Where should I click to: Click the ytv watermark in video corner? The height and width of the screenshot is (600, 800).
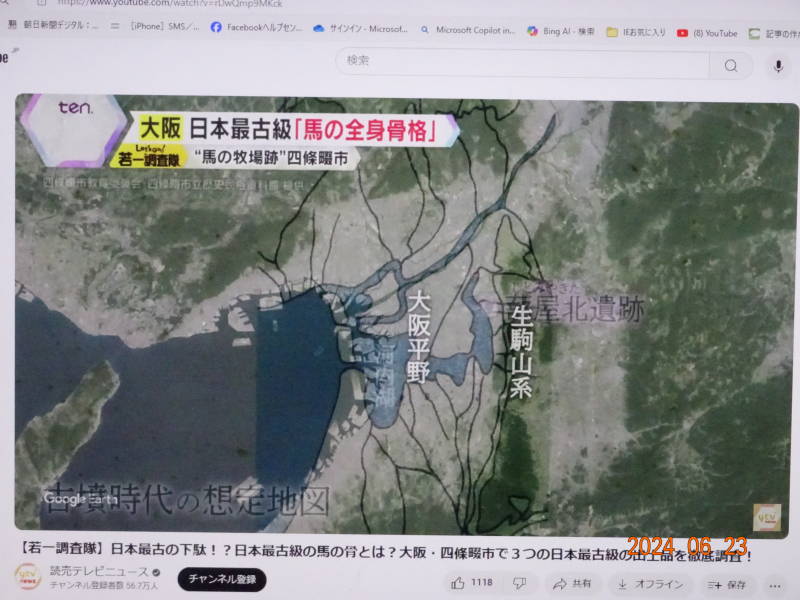coord(767,517)
